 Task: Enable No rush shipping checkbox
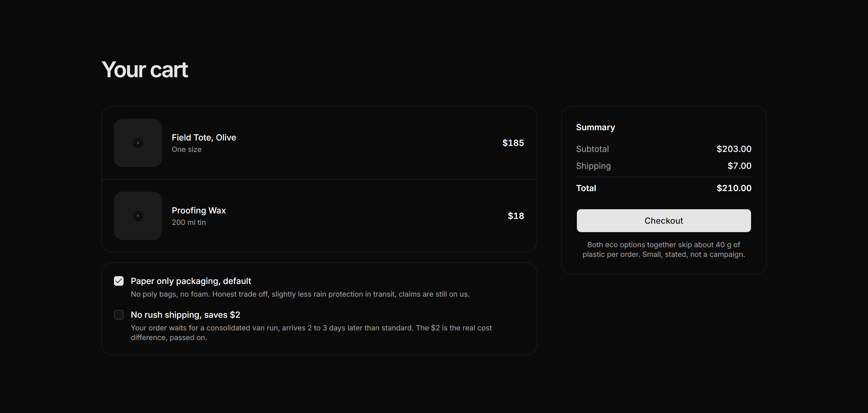pyautogui.click(x=119, y=314)
